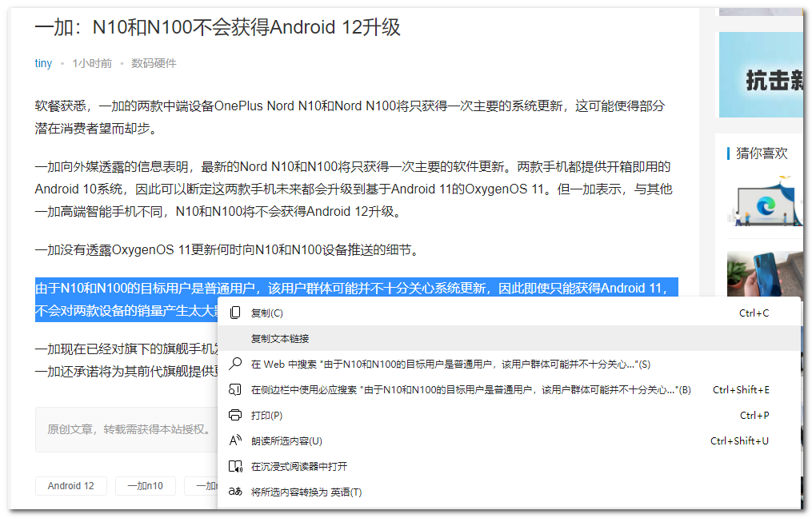Viewport: 812px width, 518px height.
Task: Choose 将所选内容转换为英语
Action: tap(306, 492)
